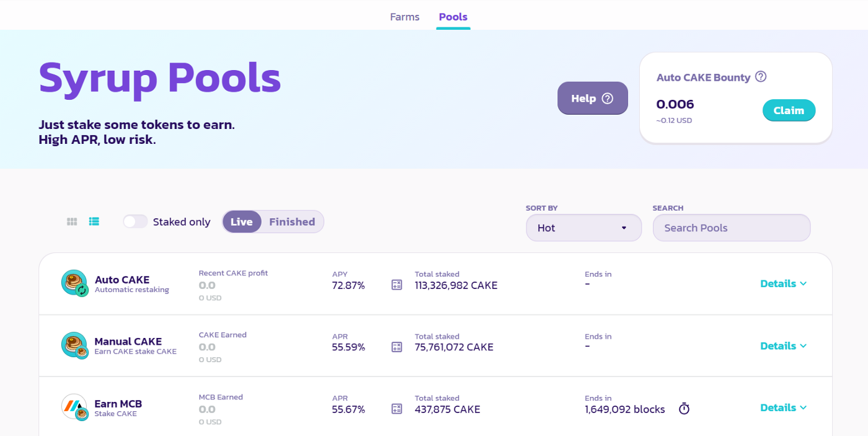
Task: Click the 72.87% APY value
Action: tap(348, 285)
